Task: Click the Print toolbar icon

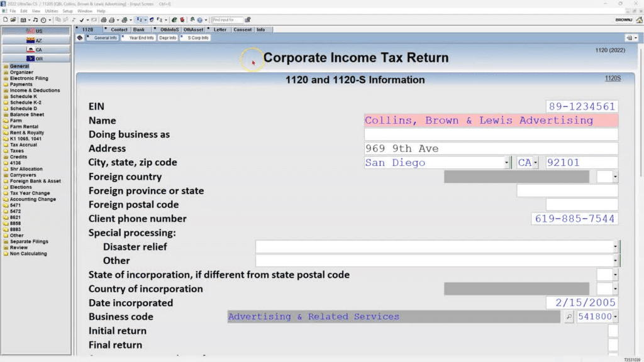Action: click(x=104, y=19)
